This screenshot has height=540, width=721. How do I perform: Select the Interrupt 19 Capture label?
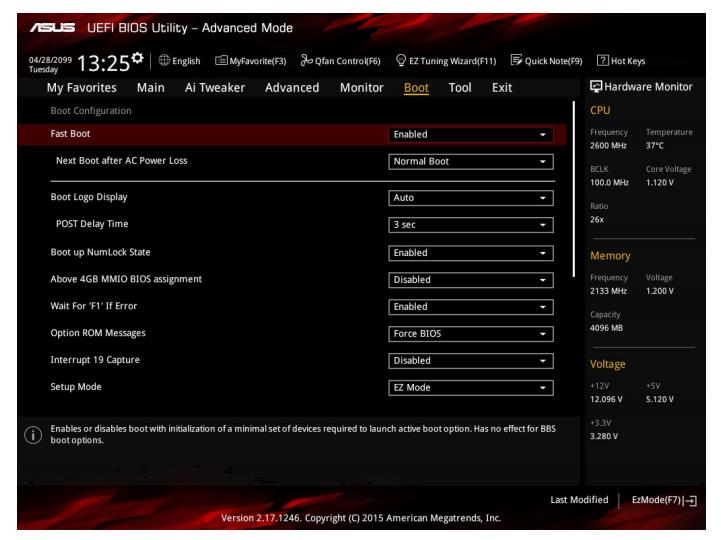coord(95,360)
